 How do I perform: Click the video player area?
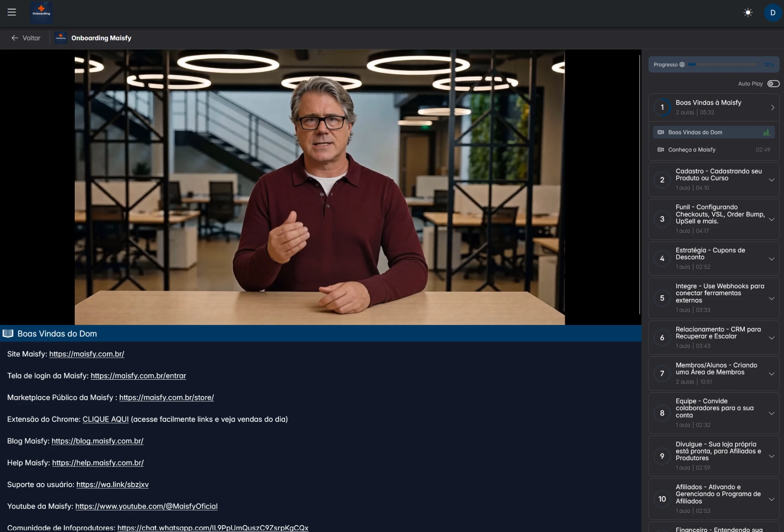[320, 187]
